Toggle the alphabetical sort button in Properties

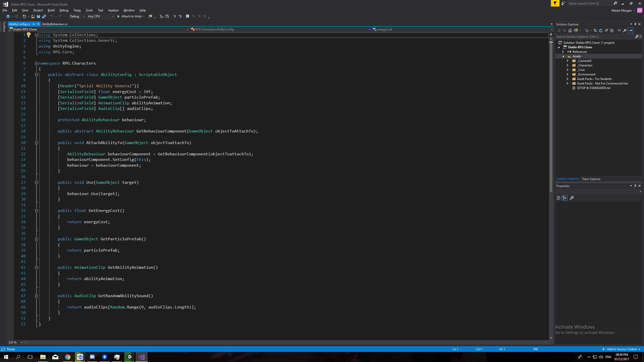pyautogui.click(x=565, y=198)
